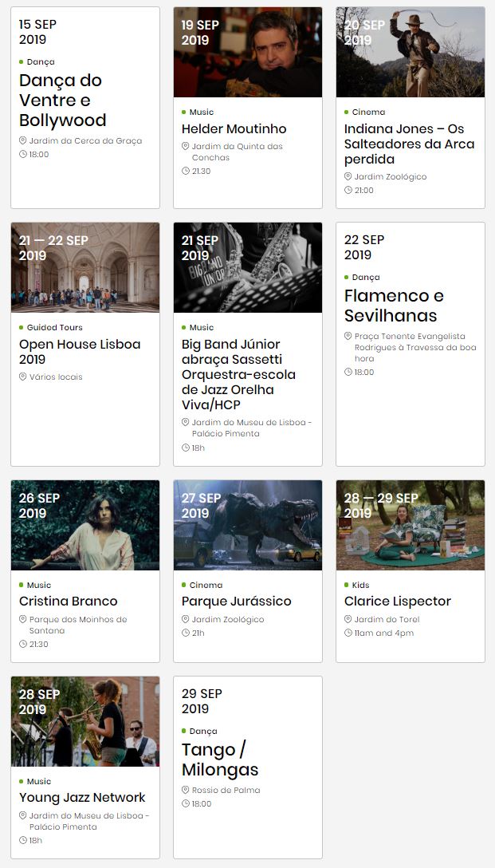This screenshot has height=868, width=495.
Task: Click clock icon next to 21h in Parque Jurássico card
Action: [x=185, y=633]
